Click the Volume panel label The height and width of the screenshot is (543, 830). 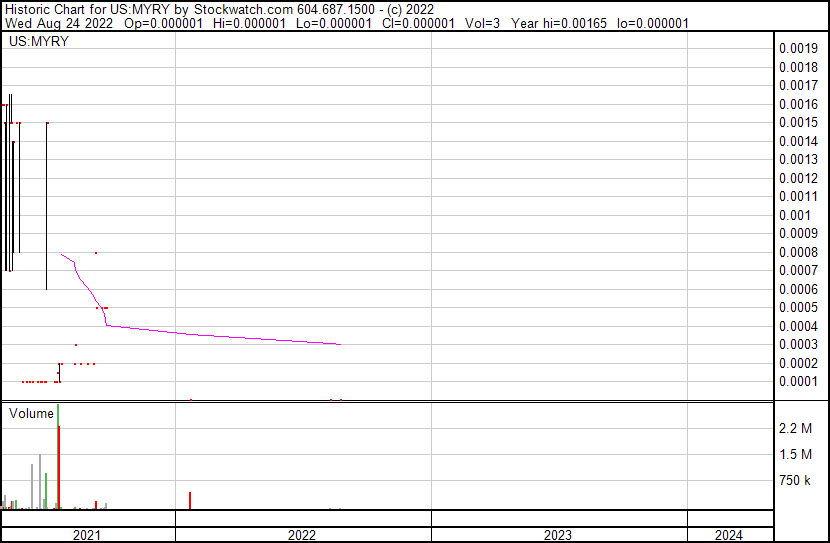click(x=31, y=413)
